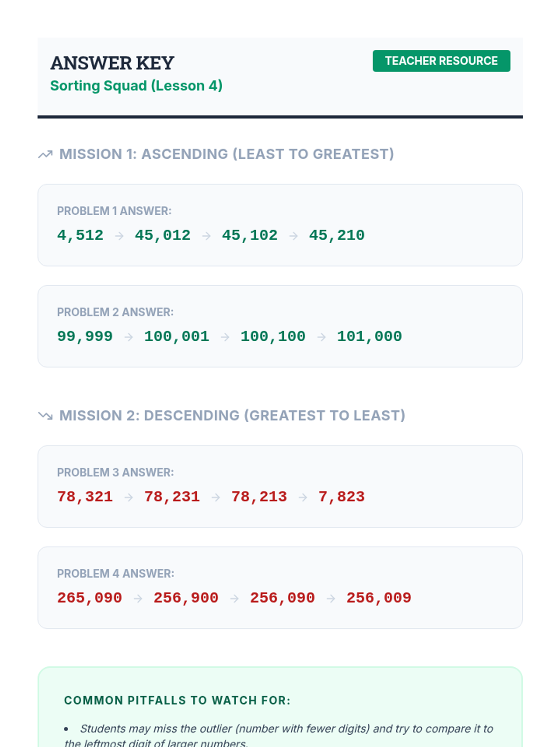The height and width of the screenshot is (747, 560).
Task: Select the number 4,512 in Problem 1
Action: click(x=80, y=235)
